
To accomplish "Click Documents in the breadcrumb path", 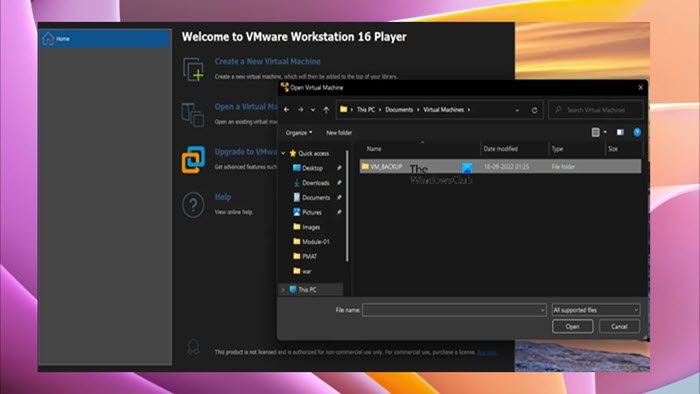I will point(399,110).
